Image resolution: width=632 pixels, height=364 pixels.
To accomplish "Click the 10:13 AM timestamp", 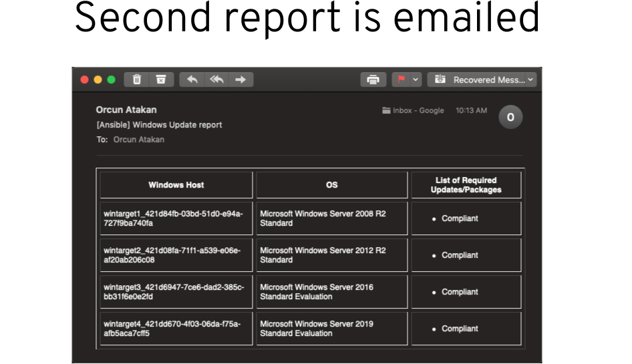I will (471, 110).
